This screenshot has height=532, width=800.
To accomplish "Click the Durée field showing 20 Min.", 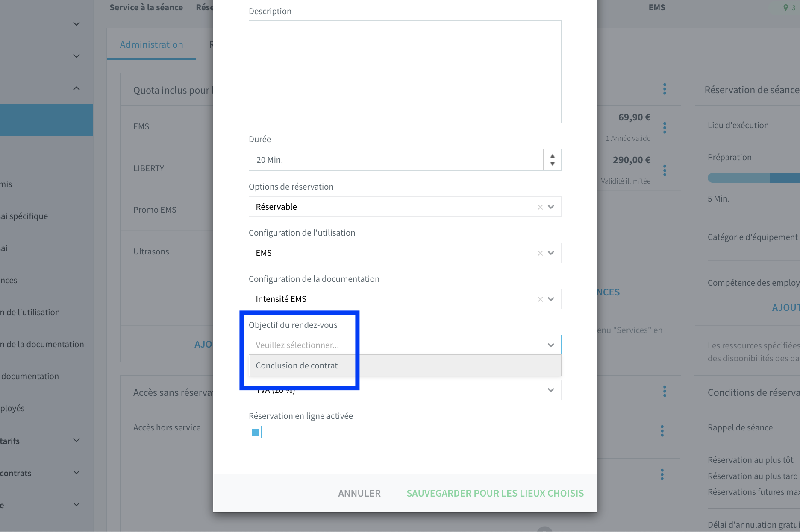I will point(396,160).
